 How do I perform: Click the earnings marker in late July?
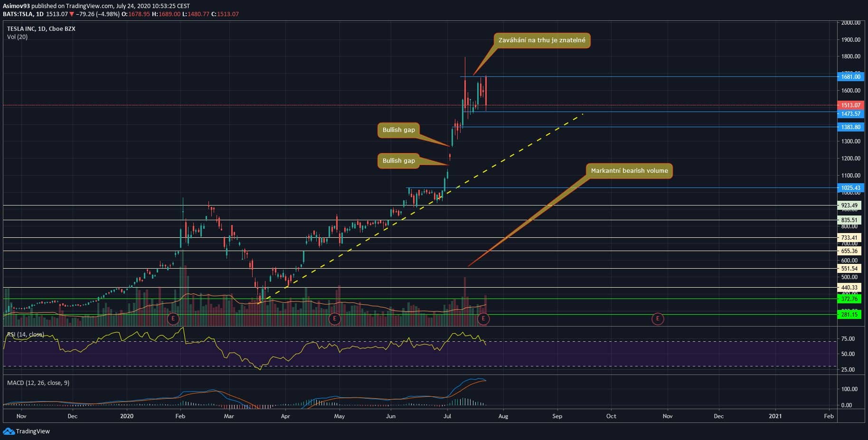483,318
